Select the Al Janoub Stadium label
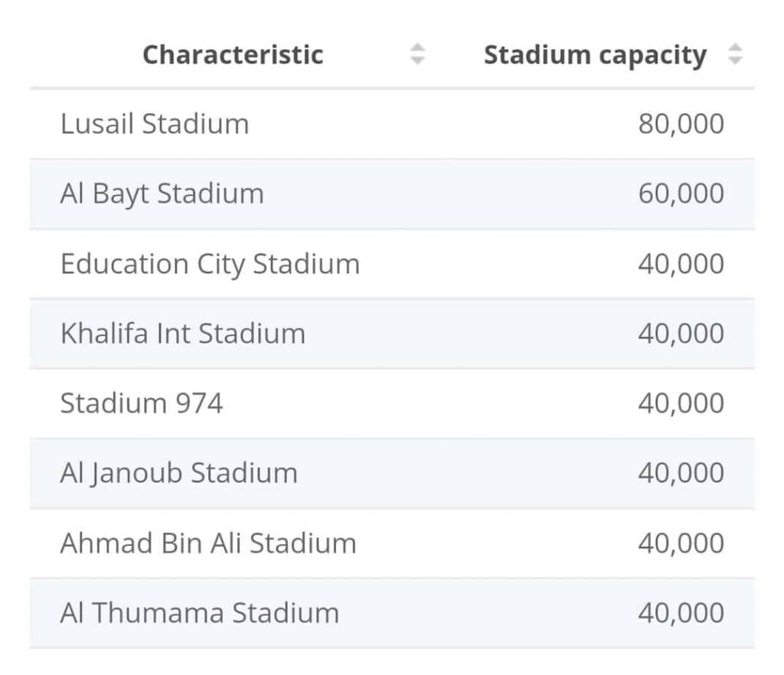This screenshot has height=675, width=784. tap(178, 473)
